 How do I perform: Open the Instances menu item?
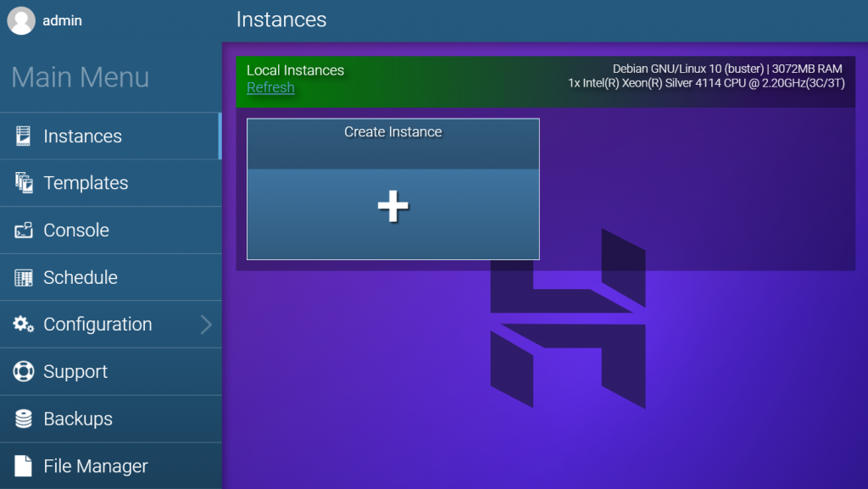[111, 136]
